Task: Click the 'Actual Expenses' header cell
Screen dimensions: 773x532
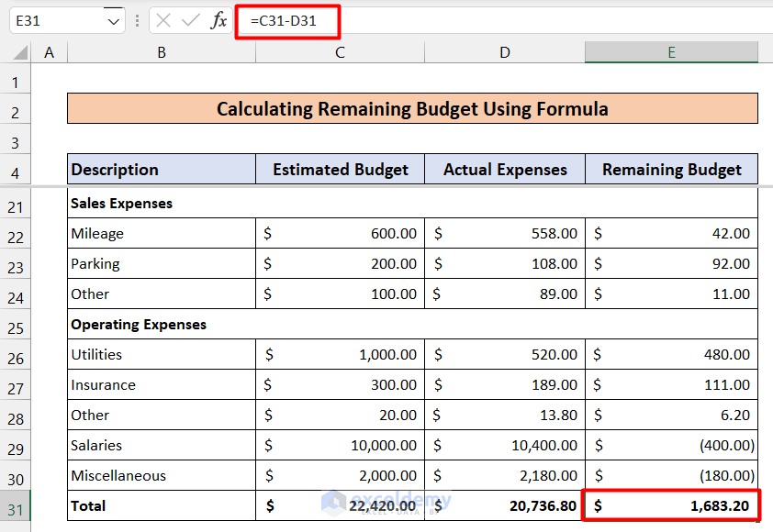Action: point(504,170)
